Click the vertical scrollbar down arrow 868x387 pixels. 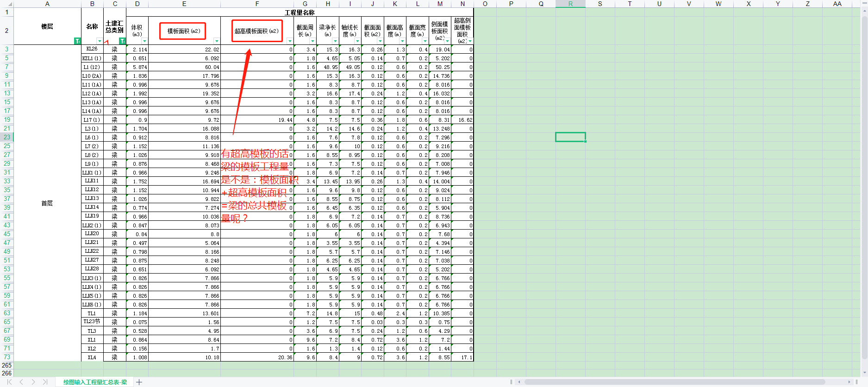coord(864,373)
